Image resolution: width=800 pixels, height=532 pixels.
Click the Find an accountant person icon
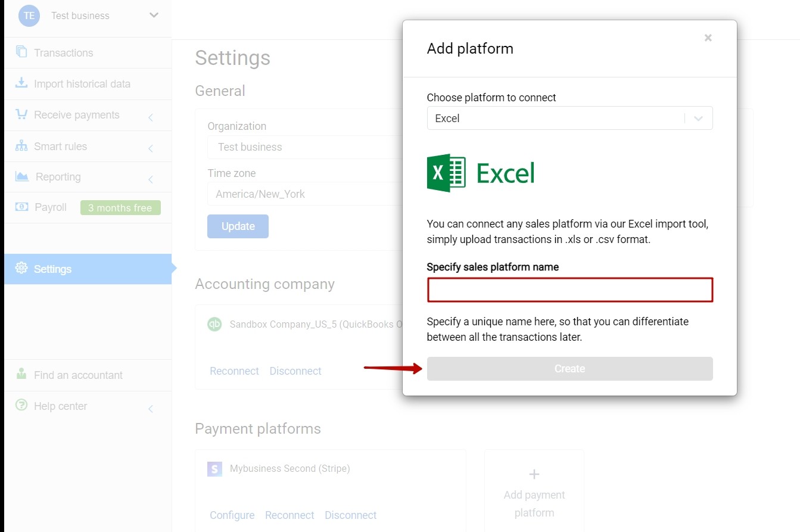point(21,374)
